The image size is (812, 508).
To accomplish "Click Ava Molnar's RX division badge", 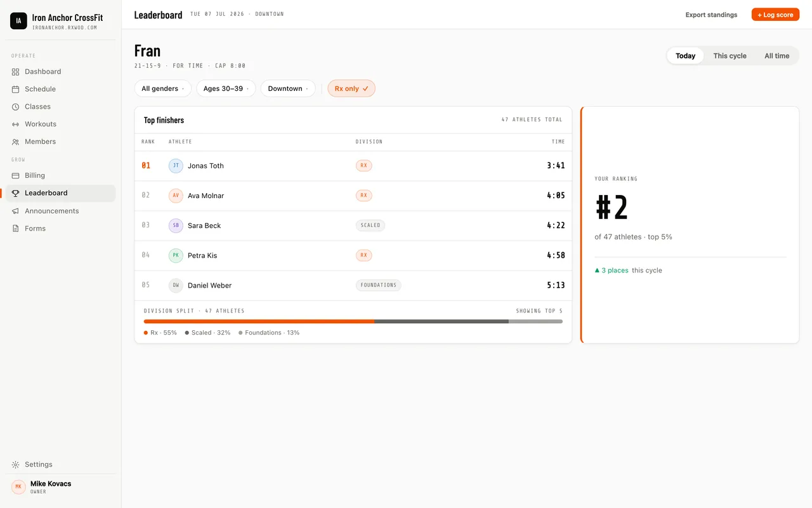I will (363, 196).
